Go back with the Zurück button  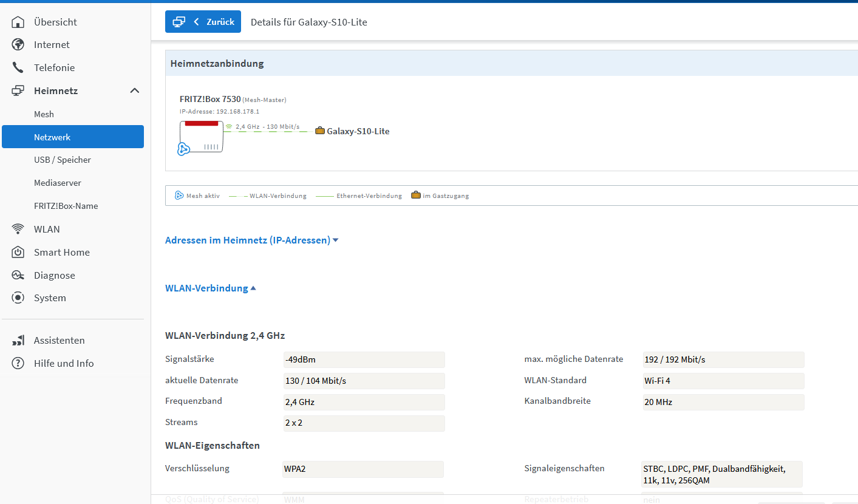click(203, 22)
